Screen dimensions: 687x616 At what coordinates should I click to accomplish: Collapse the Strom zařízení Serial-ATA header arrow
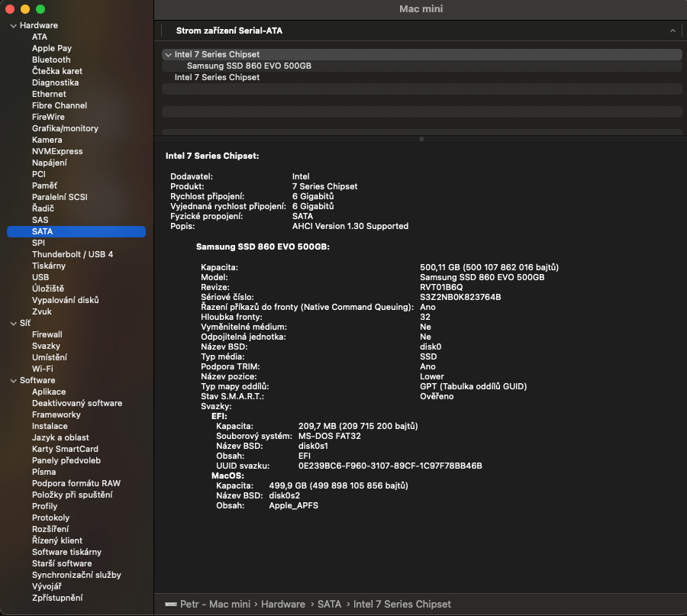point(672,31)
